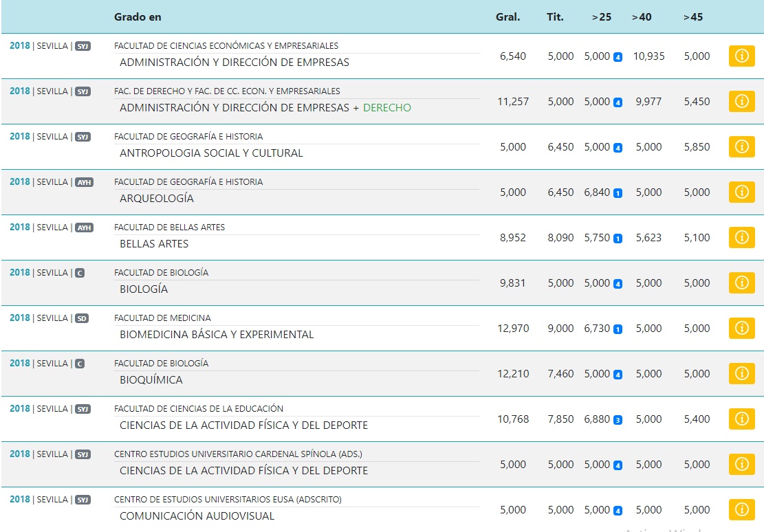The height and width of the screenshot is (532, 764).
Task: Click info icon for Comunicación Audiovisual row
Action: pyautogui.click(x=741, y=510)
